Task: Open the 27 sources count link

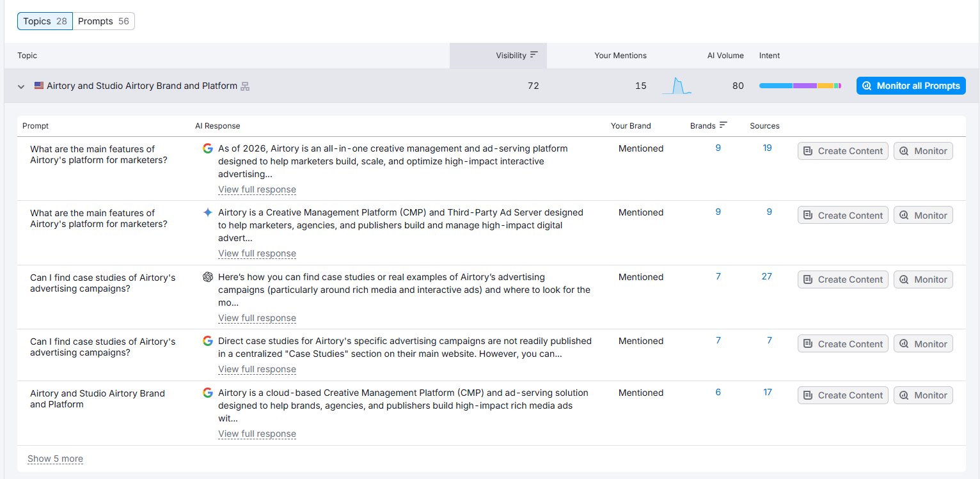Action: [x=767, y=276]
